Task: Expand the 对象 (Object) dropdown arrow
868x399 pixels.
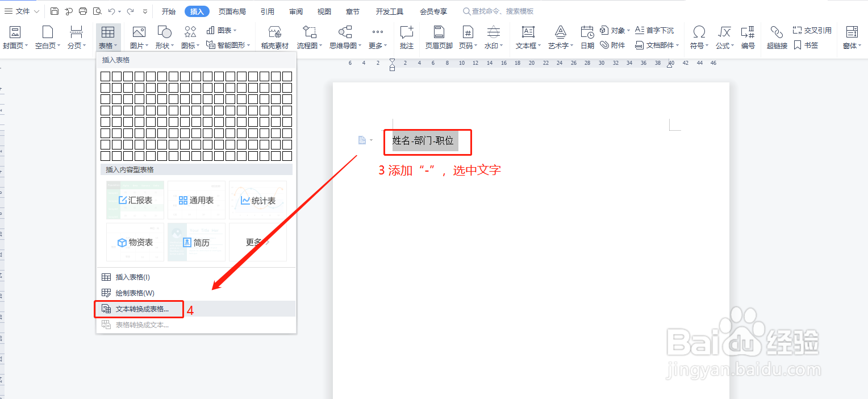Action: click(629, 30)
